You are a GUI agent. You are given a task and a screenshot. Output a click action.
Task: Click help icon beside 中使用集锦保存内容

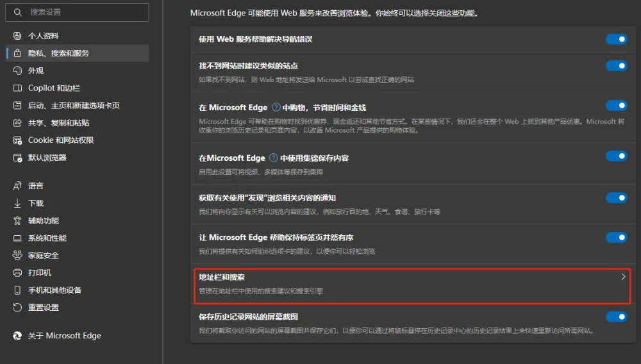point(273,158)
